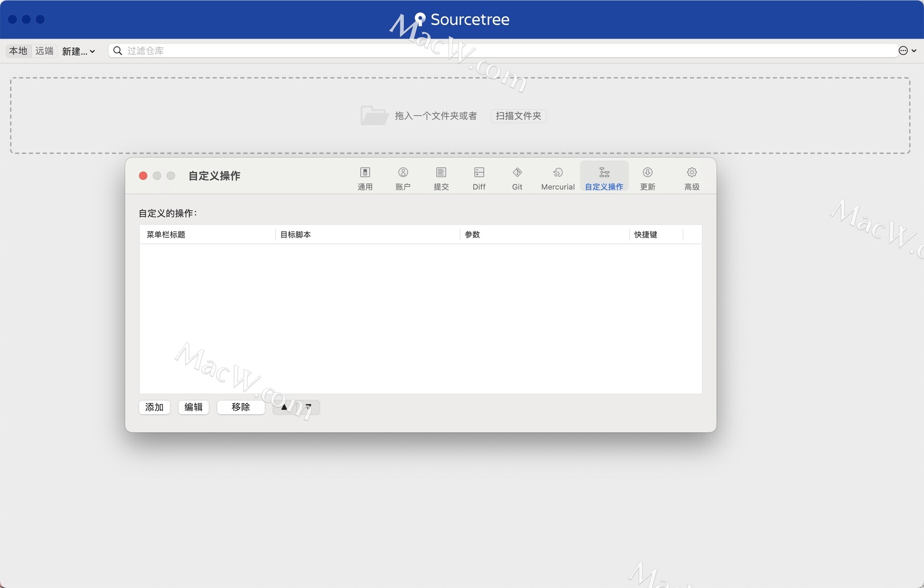Sort by the 参数 column header
This screenshot has width=924, height=588.
point(545,234)
